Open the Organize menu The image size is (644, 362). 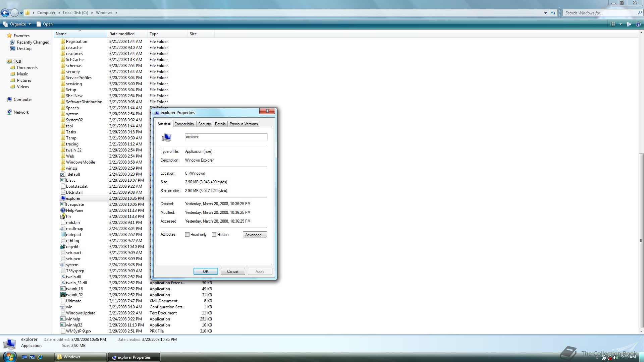pos(17,24)
